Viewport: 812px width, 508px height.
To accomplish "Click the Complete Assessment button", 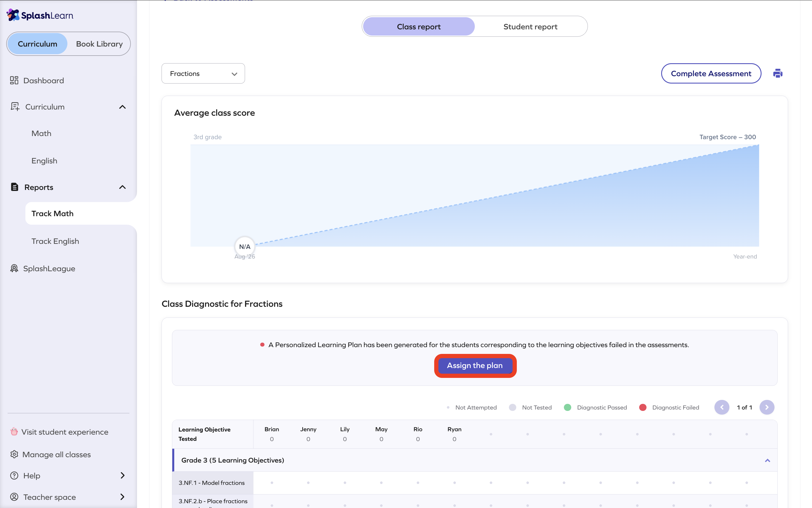I will (711, 73).
